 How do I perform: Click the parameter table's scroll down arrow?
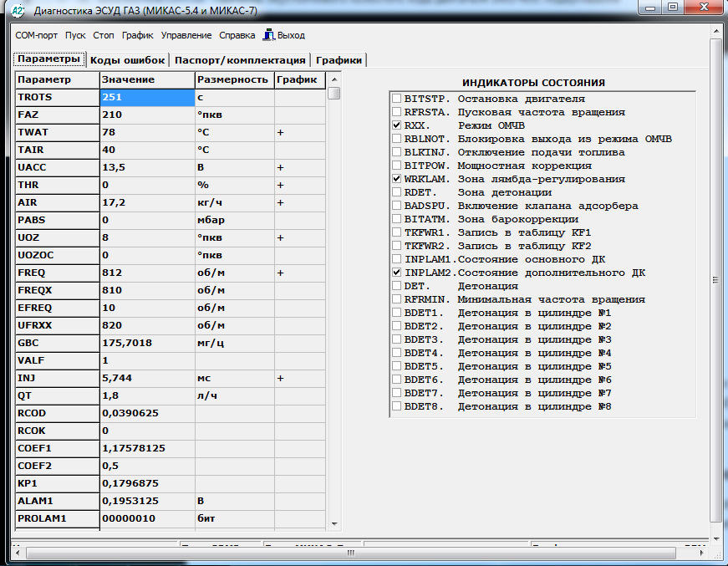click(334, 523)
